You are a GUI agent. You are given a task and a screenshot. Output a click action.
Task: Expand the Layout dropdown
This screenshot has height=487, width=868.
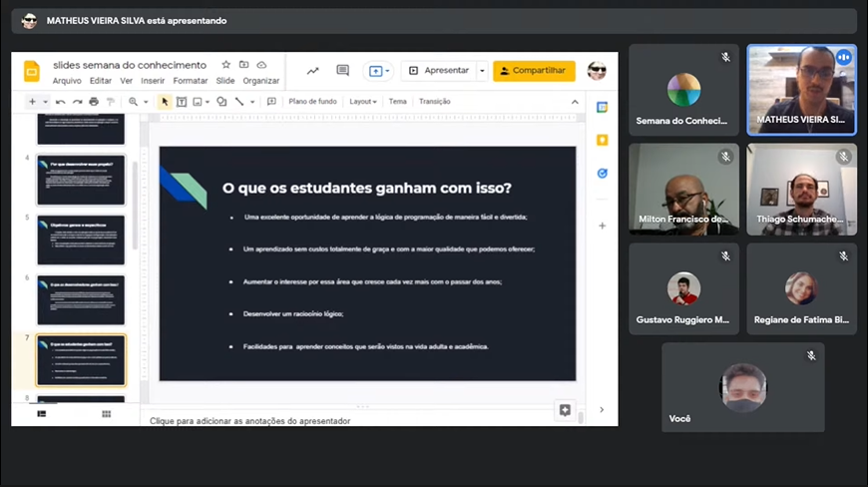click(x=363, y=102)
